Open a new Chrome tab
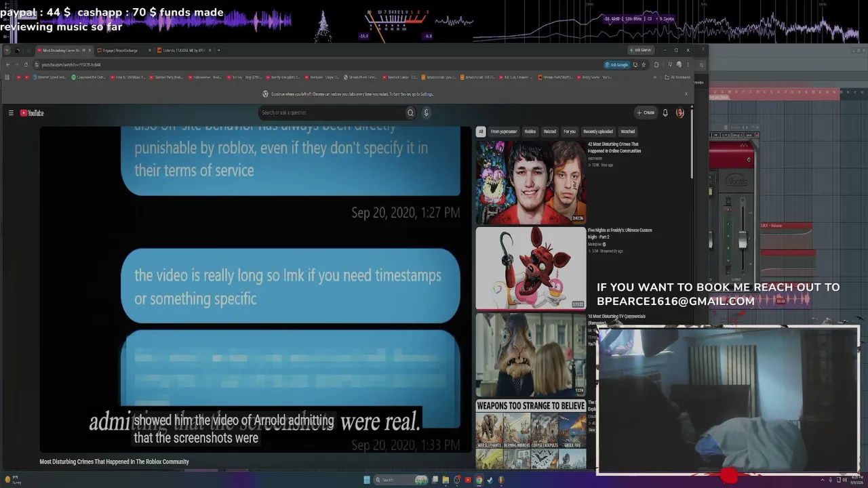 [x=218, y=50]
